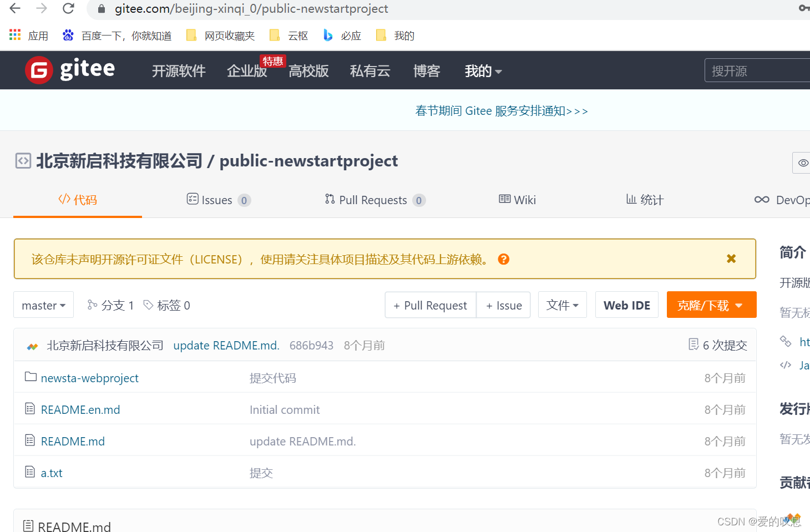The width and height of the screenshot is (810, 532).
Task: Open the public-newstartproject repository title link
Action: [308, 161]
